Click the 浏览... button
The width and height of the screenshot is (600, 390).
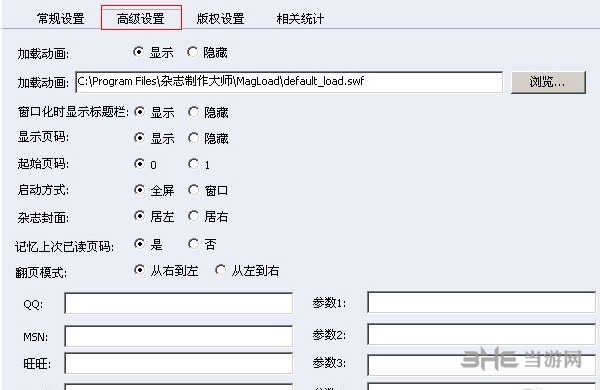point(548,82)
